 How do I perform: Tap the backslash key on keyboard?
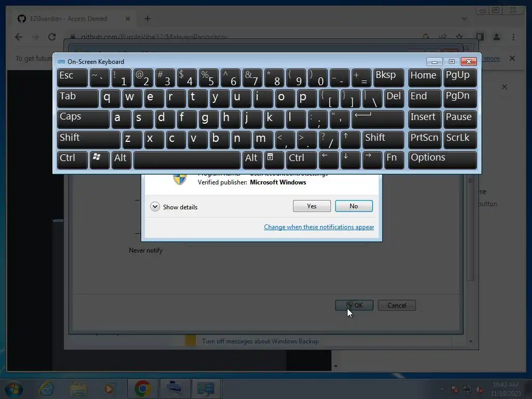[x=372, y=98]
